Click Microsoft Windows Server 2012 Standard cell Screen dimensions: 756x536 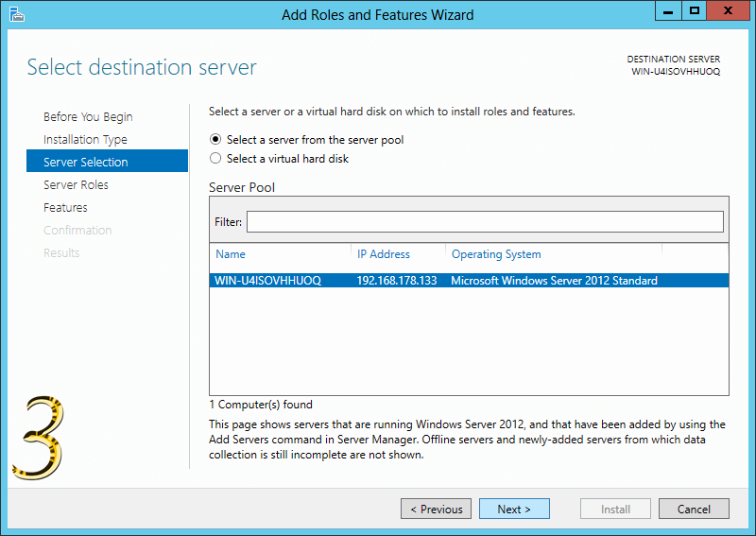[x=554, y=281]
